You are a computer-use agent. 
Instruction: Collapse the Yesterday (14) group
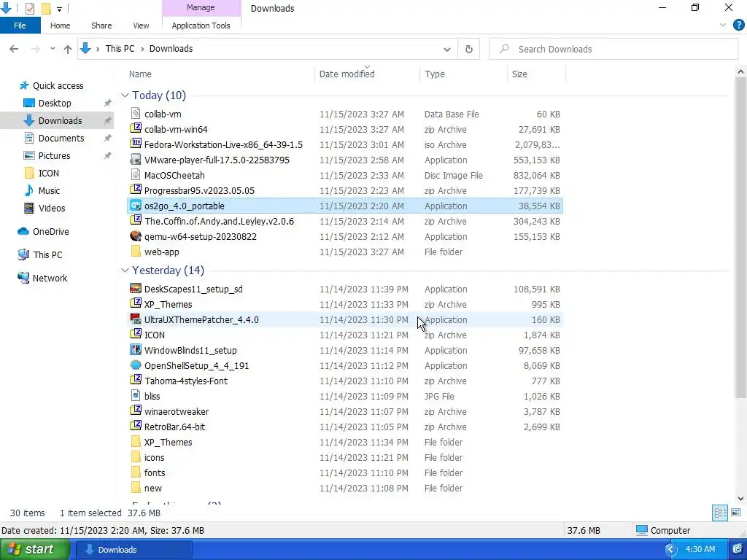click(125, 270)
